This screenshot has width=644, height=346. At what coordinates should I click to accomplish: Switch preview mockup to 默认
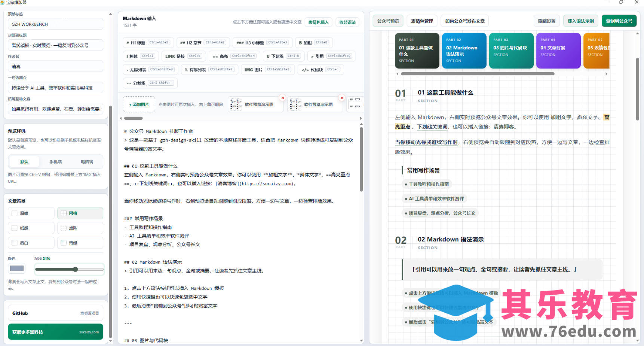24,162
